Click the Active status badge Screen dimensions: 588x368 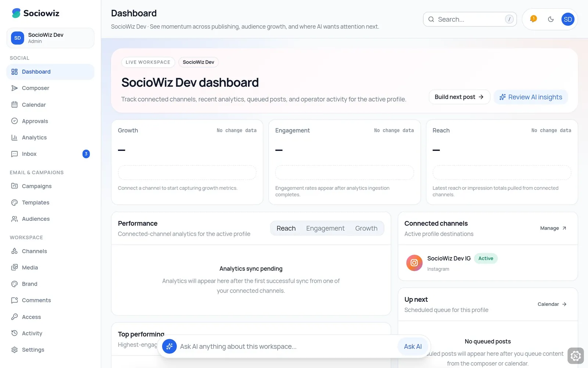pos(485,258)
